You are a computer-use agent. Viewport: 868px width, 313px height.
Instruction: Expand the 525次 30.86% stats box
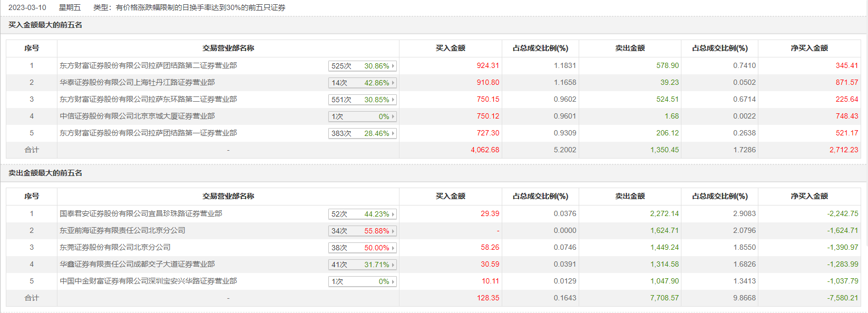pyautogui.click(x=362, y=66)
